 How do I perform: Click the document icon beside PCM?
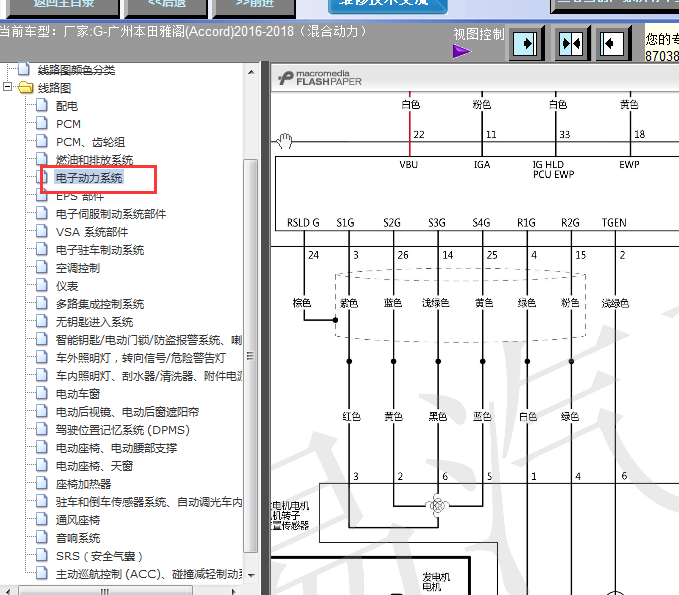point(42,123)
